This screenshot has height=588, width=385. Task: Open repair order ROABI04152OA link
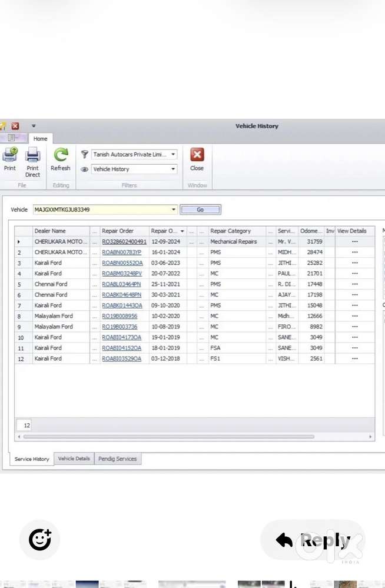[x=122, y=348]
